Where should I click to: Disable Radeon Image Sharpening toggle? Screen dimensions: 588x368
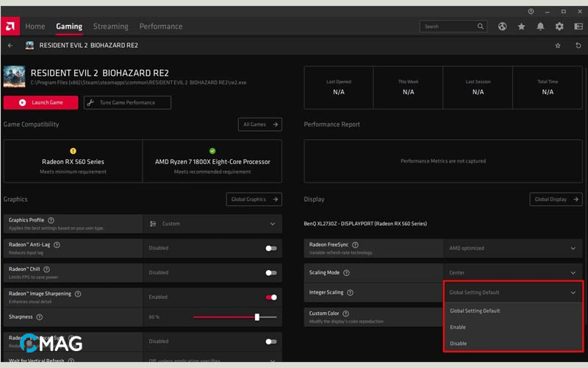(271, 297)
